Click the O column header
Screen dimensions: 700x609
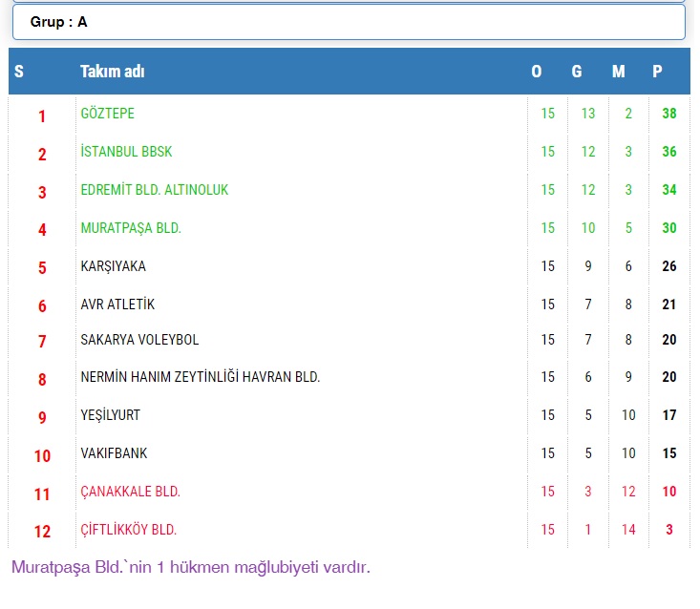537,72
